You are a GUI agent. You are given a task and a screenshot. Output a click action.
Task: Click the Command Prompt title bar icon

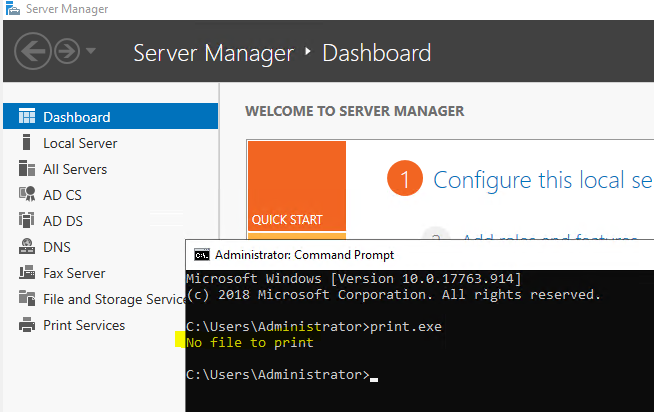pyautogui.click(x=202, y=255)
